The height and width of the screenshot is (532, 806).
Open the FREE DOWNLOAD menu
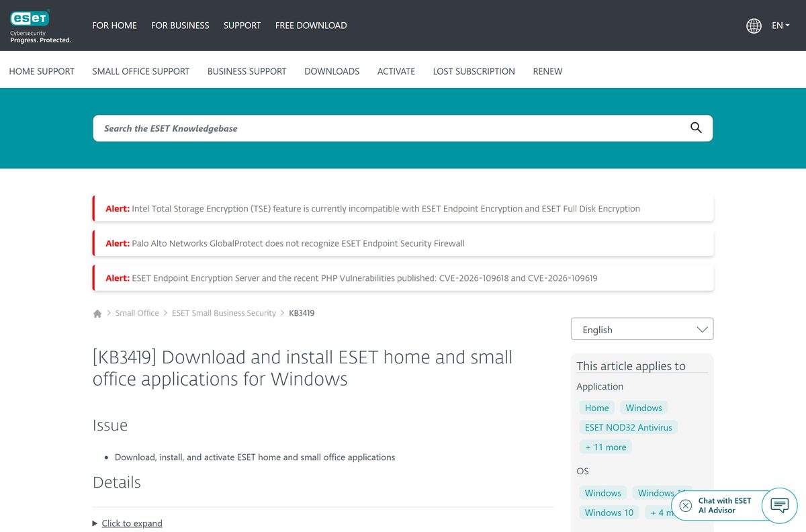(x=311, y=26)
